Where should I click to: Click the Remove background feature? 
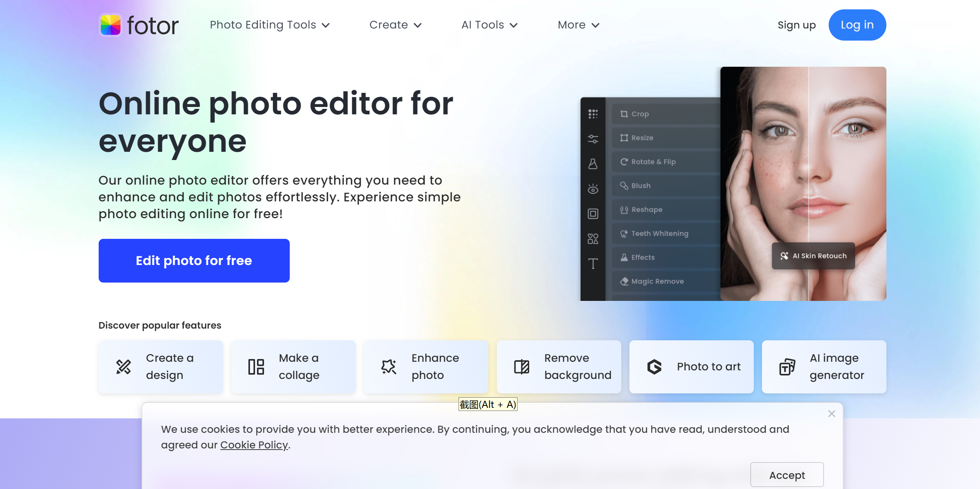(x=559, y=366)
